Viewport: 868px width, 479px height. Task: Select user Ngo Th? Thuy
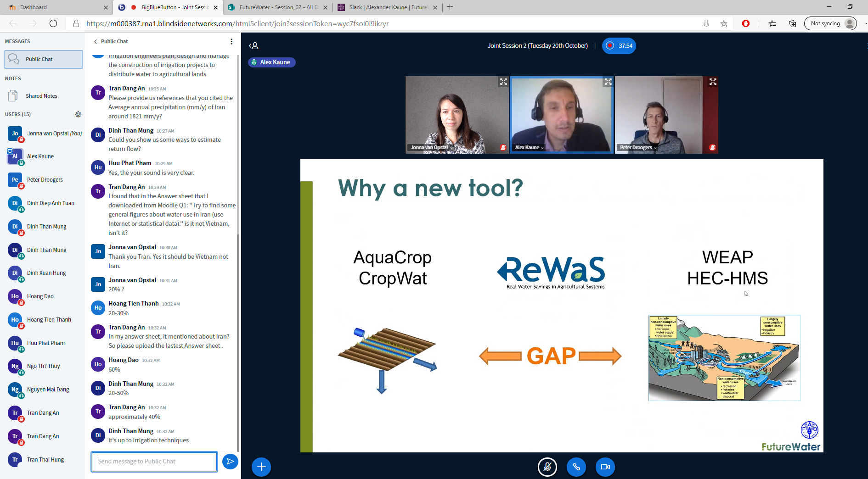[42, 366]
